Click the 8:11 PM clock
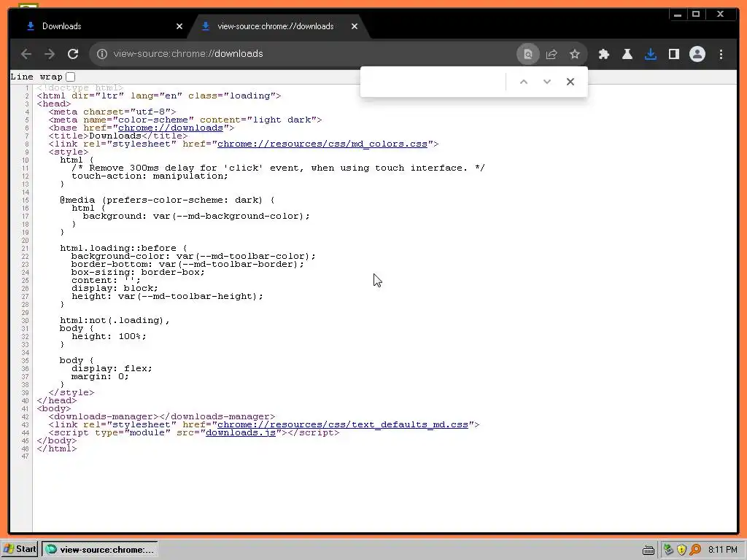 [x=723, y=550]
